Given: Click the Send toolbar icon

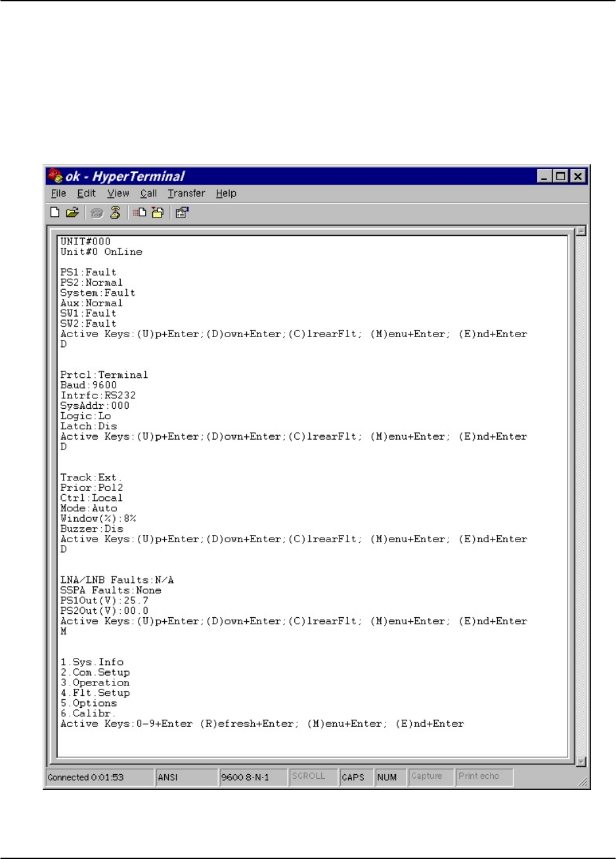Looking at the screenshot, I should pyautogui.click(x=139, y=212).
